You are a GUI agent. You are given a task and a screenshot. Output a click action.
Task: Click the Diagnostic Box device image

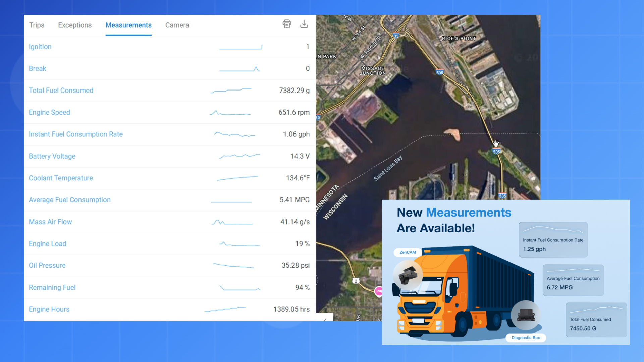pyautogui.click(x=526, y=315)
